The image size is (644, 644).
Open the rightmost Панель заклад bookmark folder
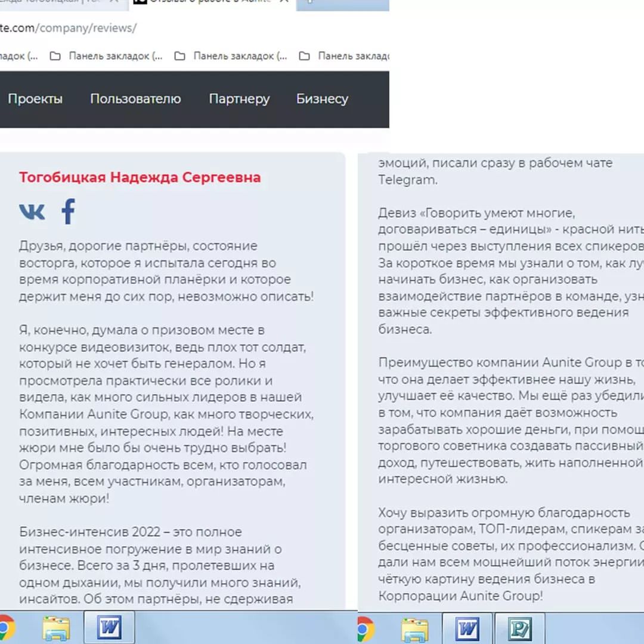[344, 56]
